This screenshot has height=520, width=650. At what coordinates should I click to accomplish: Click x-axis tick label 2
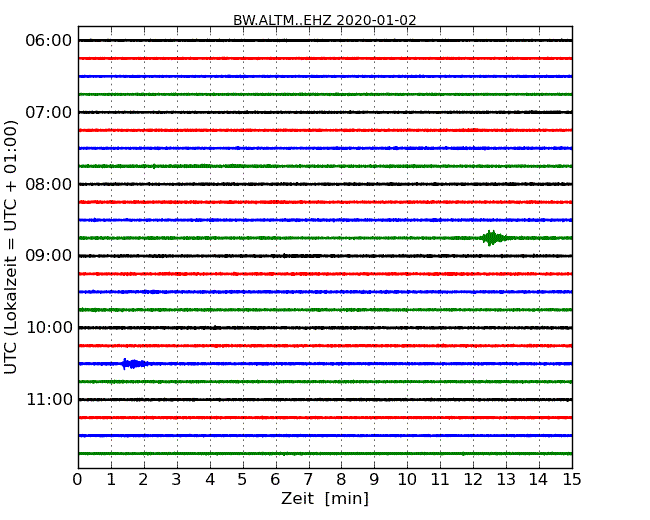click(143, 480)
